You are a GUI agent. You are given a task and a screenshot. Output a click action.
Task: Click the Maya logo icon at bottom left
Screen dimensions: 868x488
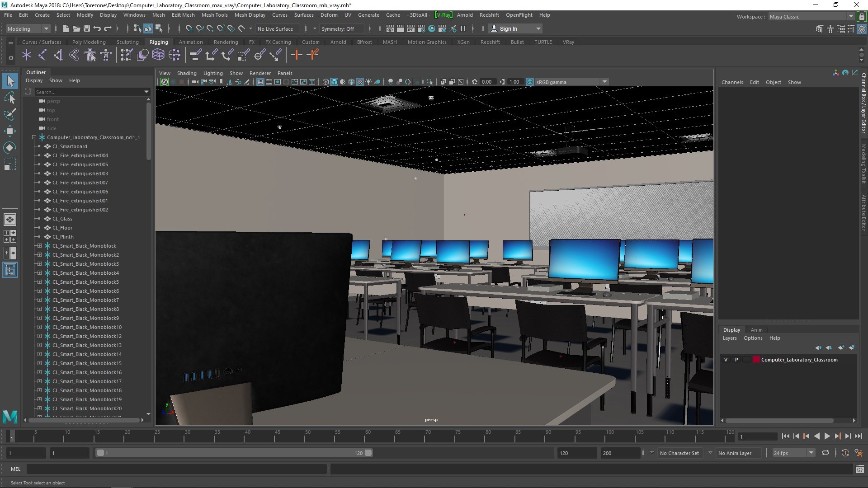point(10,416)
